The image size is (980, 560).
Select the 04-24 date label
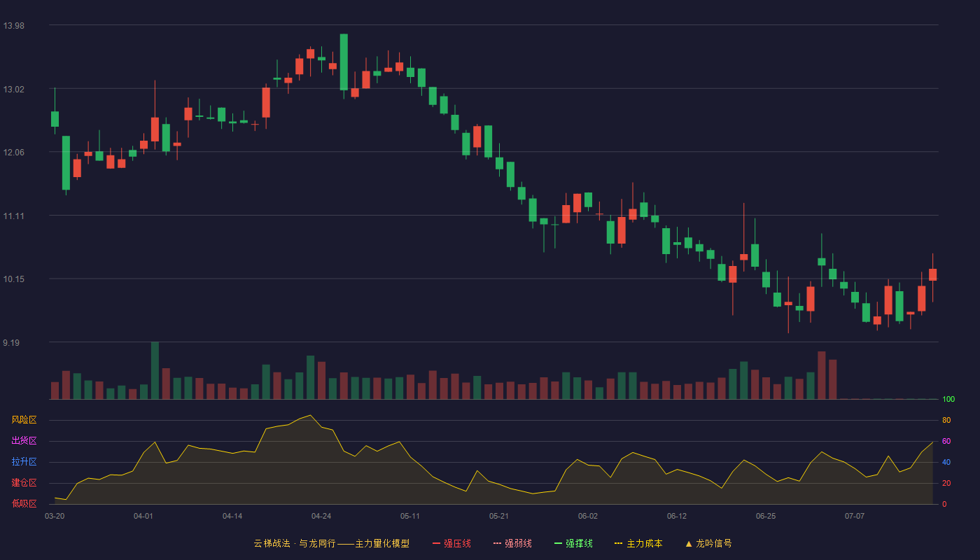[x=321, y=516]
